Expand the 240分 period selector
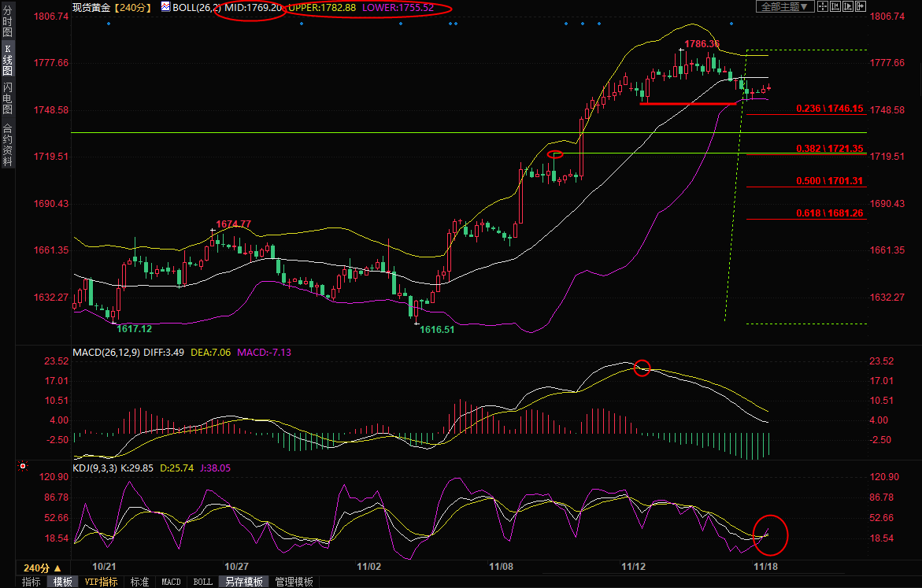Viewport: 922px width, 588px height. (x=42, y=568)
